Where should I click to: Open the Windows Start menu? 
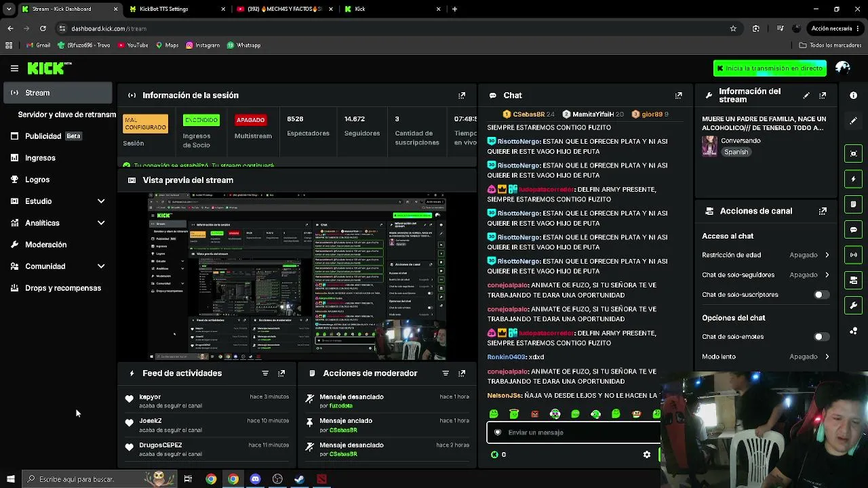(x=10, y=479)
